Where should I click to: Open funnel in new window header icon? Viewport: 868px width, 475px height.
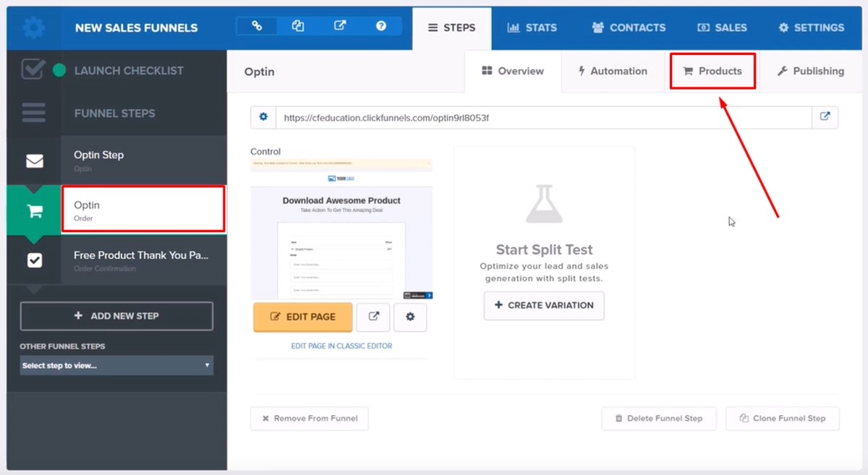(339, 26)
